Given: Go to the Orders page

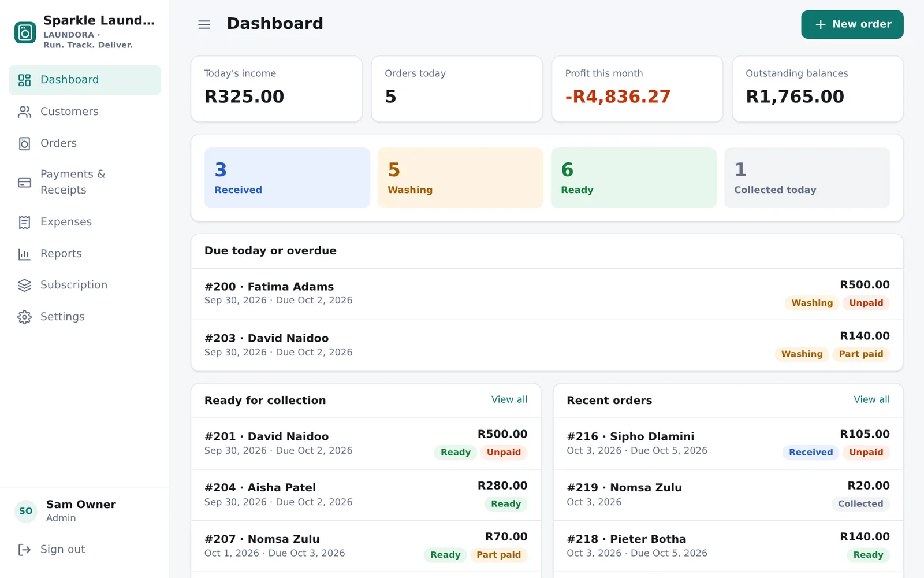Looking at the screenshot, I should [x=85, y=143].
